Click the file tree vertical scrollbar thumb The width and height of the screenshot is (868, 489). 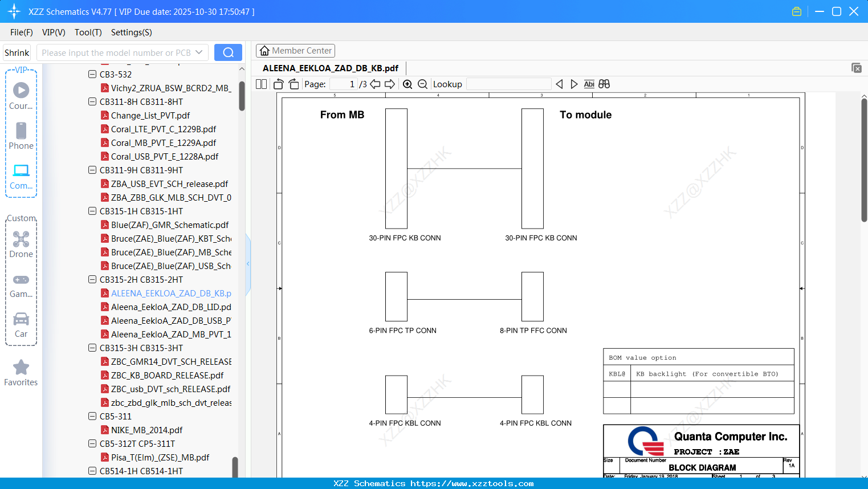[242, 95]
